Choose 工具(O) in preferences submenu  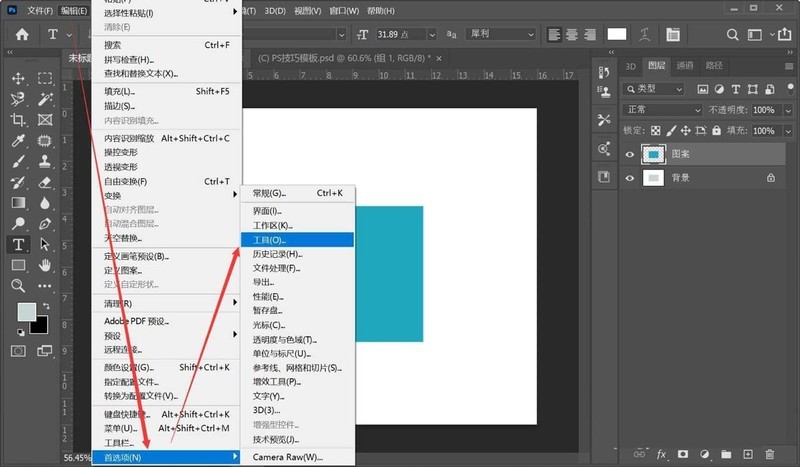pyautogui.click(x=297, y=240)
